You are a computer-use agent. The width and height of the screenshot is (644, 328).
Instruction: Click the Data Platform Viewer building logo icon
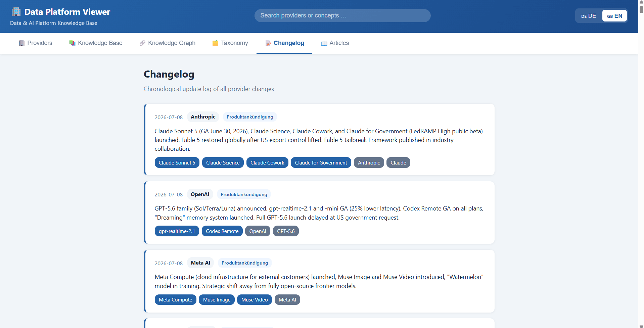(16, 12)
